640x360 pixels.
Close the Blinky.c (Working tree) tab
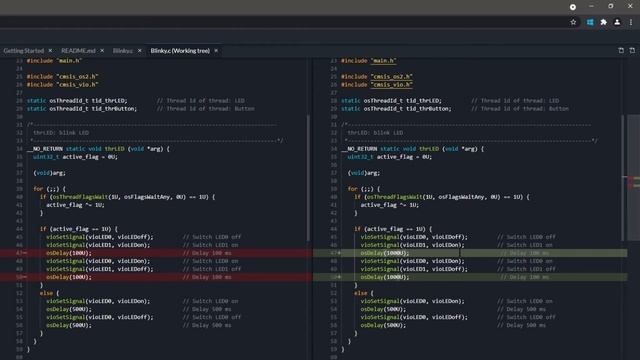216,51
